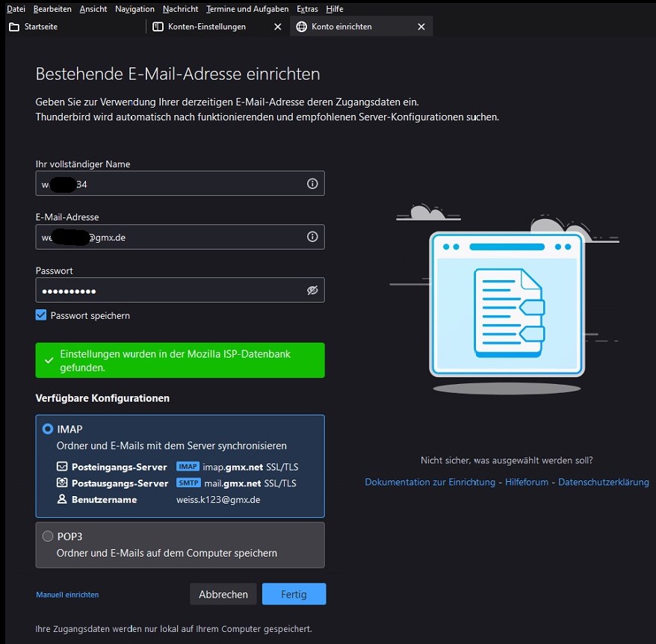
Task: Select the IMAP radio button
Action: tap(48, 429)
